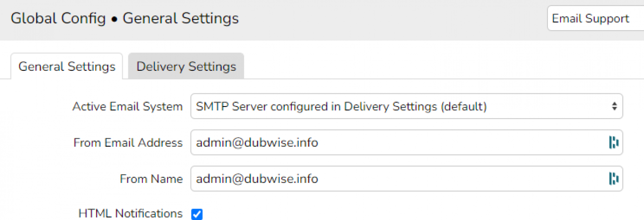Click admin@dubwise.info text in From Name box

tap(257, 179)
